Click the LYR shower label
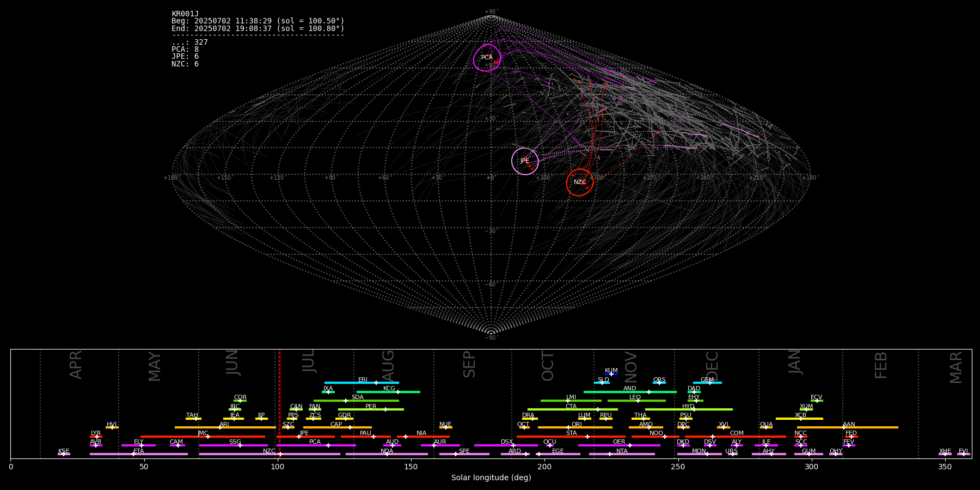Image resolution: width=980 pixels, height=490 pixels. click(x=96, y=433)
